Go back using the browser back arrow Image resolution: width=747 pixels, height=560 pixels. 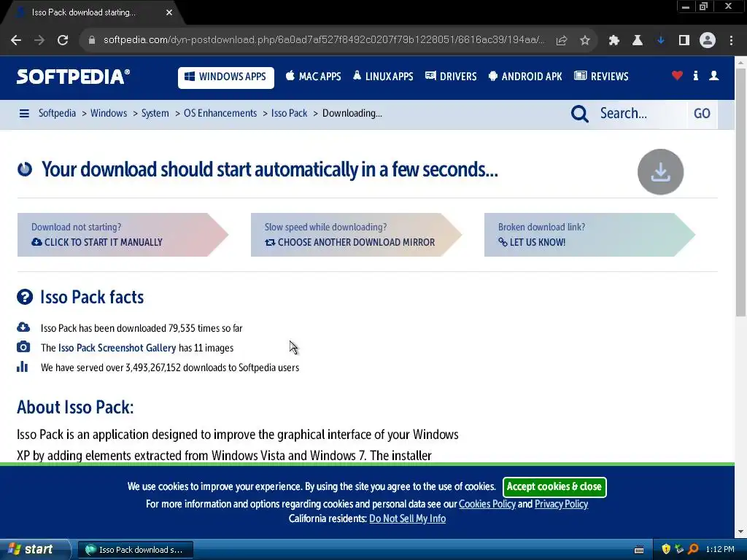point(16,41)
